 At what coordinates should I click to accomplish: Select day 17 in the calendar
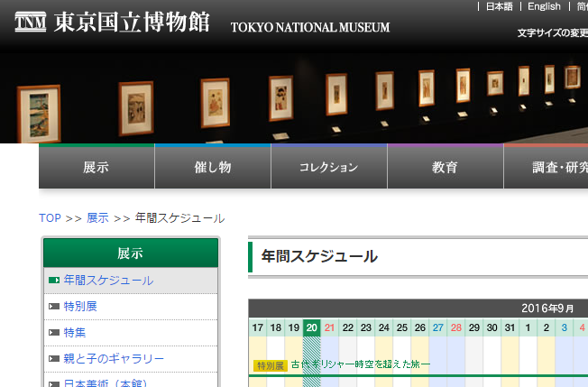[258, 327]
